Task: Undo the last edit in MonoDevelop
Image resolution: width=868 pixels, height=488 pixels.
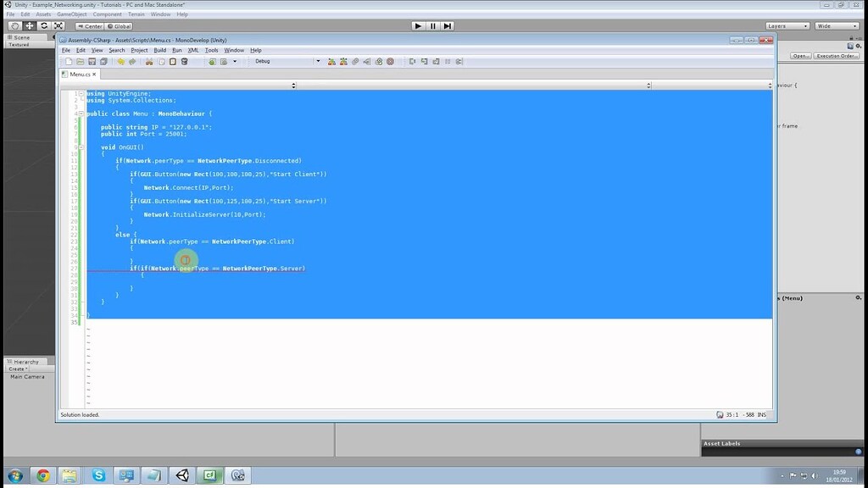Action: (x=122, y=61)
